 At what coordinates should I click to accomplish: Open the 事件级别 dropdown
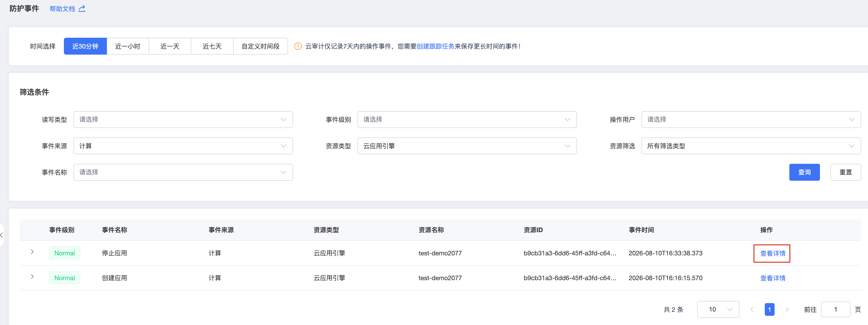(467, 120)
